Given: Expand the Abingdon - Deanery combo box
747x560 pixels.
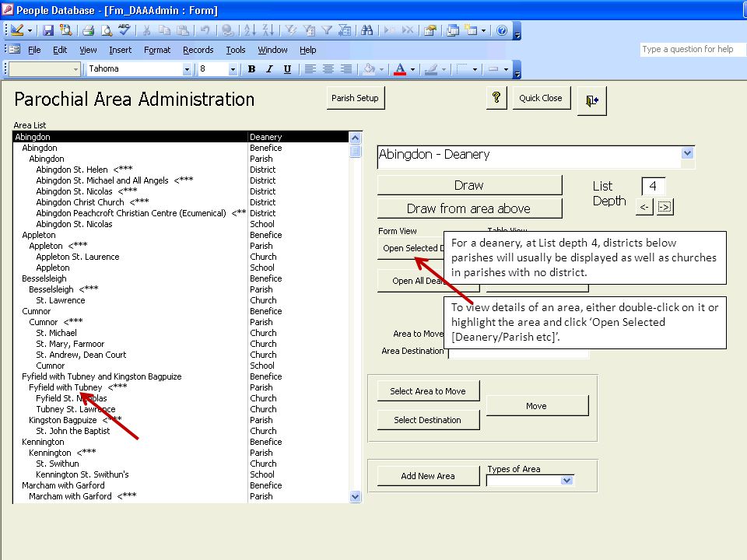Looking at the screenshot, I should tap(687, 153).
